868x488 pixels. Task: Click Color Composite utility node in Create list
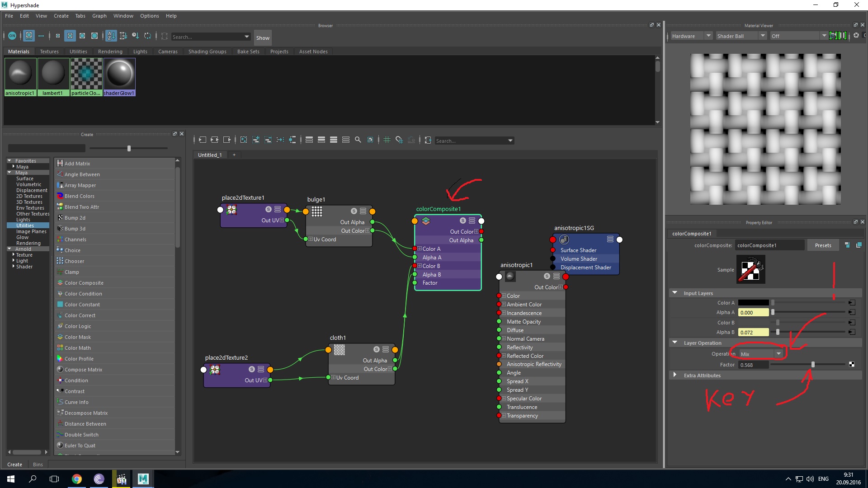84,283
